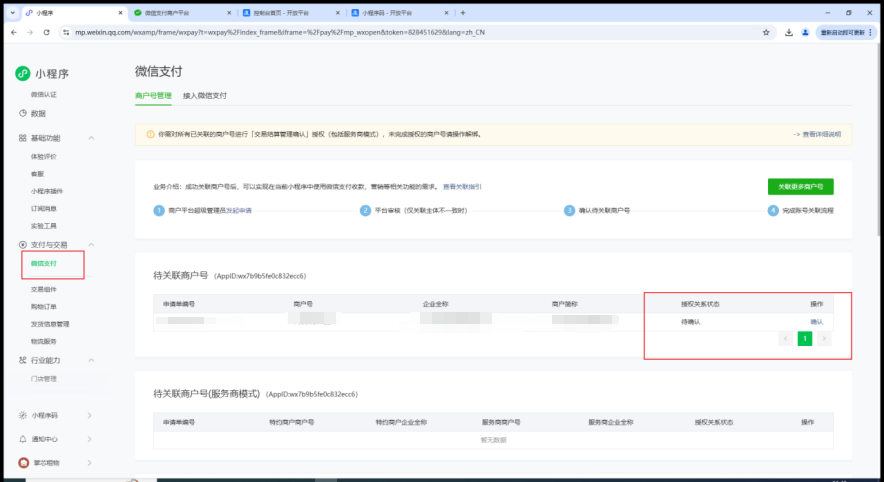Open 交易组件 in sidebar
This screenshot has height=482, width=884.
tap(44, 290)
